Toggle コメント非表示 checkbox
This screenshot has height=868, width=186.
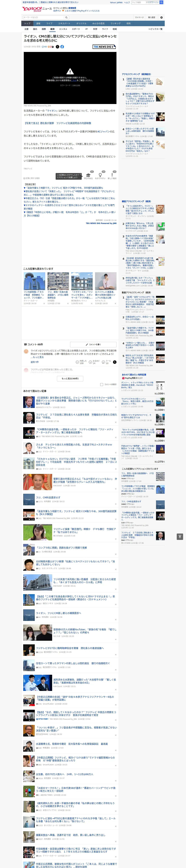102,385
